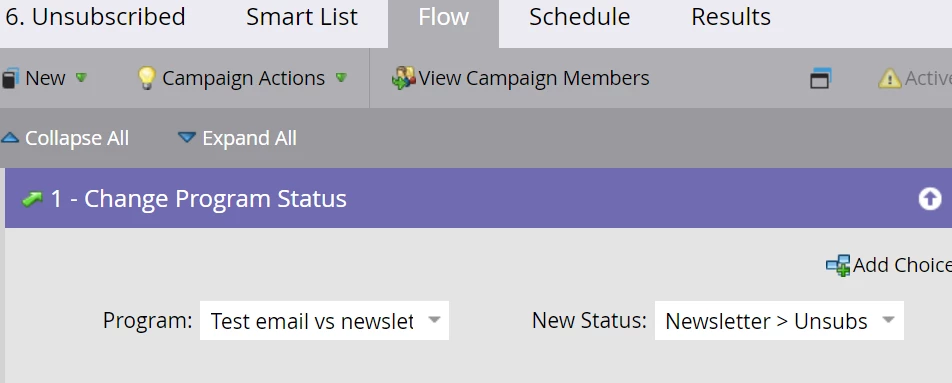Click the Add Choice plus icon

pos(838,265)
